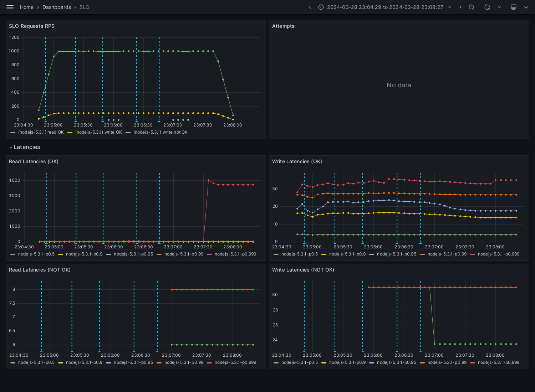Click blue write not OK color swatch in RPS legend
This screenshot has width=535, height=392.
click(x=128, y=133)
